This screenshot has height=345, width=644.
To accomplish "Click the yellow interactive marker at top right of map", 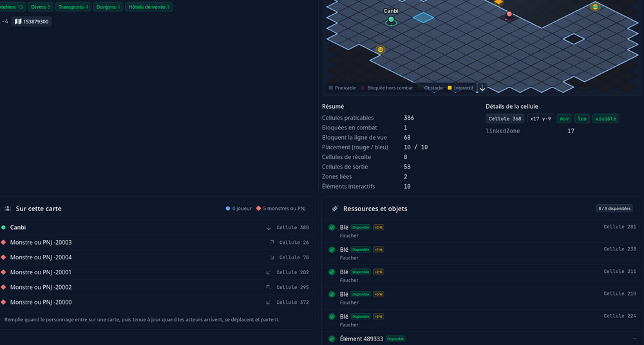I will [595, 6].
